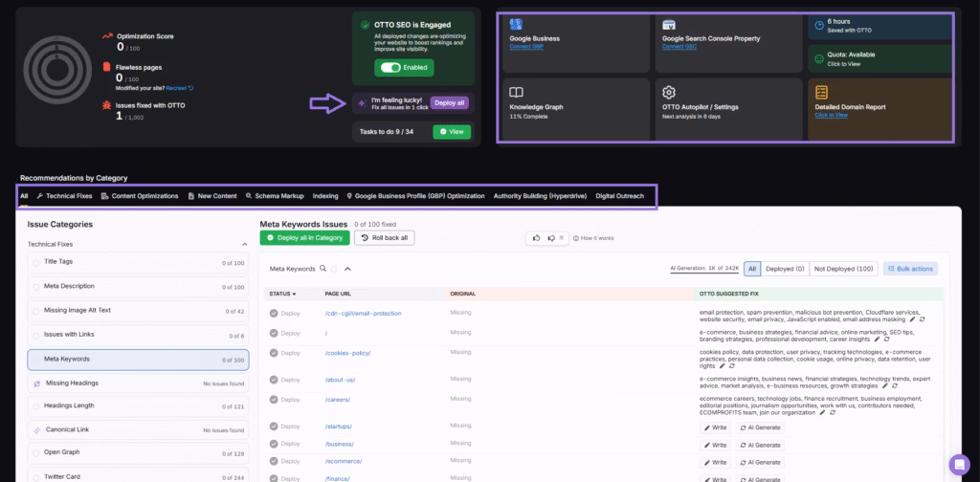Open chat bubble widget in bottom corner

tap(959, 465)
